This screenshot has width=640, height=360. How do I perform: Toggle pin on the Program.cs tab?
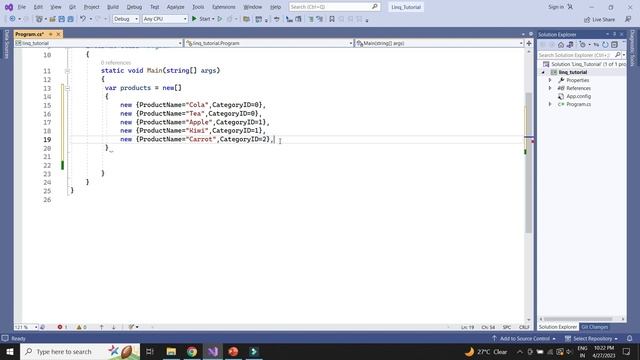(51, 34)
